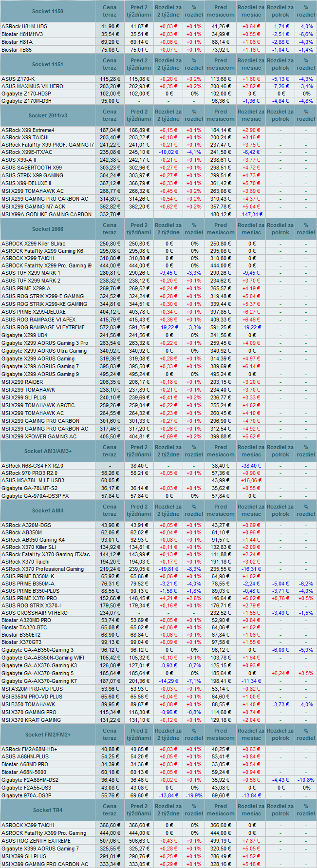This screenshot has height=868, width=317.
Task: Select ASRock FM2A68M-HD+ product name
Action: point(29,749)
